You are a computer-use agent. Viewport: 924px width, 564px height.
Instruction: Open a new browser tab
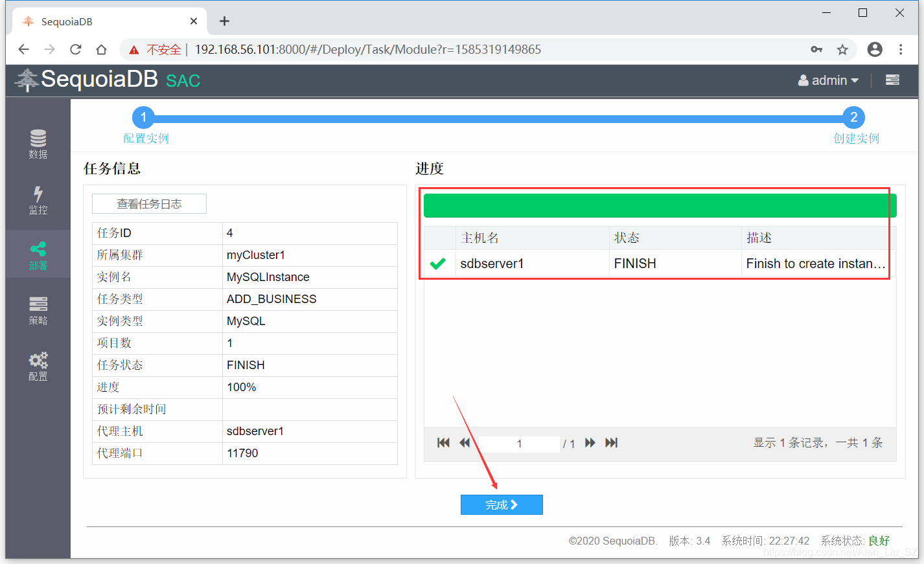pyautogui.click(x=224, y=21)
